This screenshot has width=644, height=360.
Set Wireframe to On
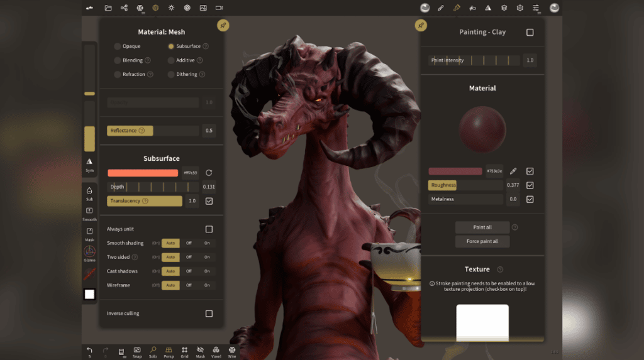coord(207,285)
